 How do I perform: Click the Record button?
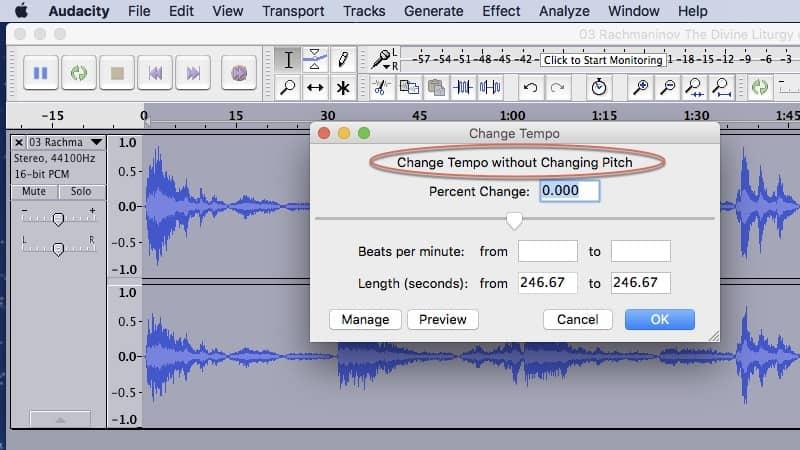click(x=239, y=73)
